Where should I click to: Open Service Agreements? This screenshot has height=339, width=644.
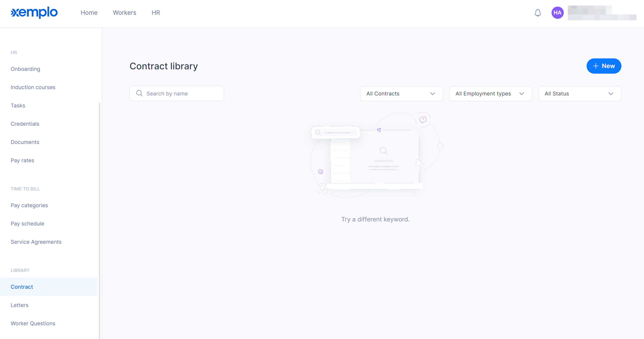(36, 242)
